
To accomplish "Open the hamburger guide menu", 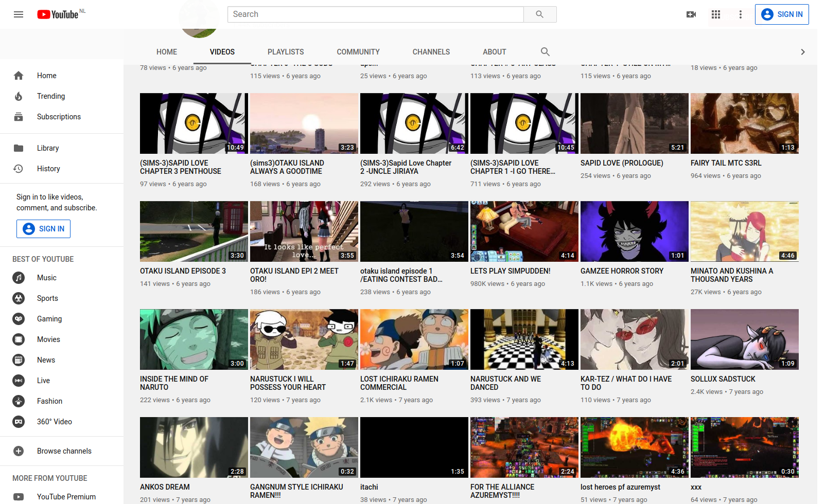I will [19, 14].
